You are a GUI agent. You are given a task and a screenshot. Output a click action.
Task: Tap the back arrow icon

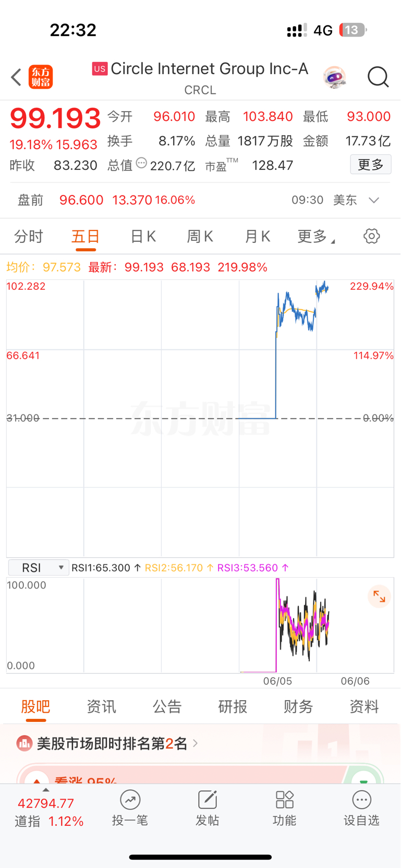(16, 77)
